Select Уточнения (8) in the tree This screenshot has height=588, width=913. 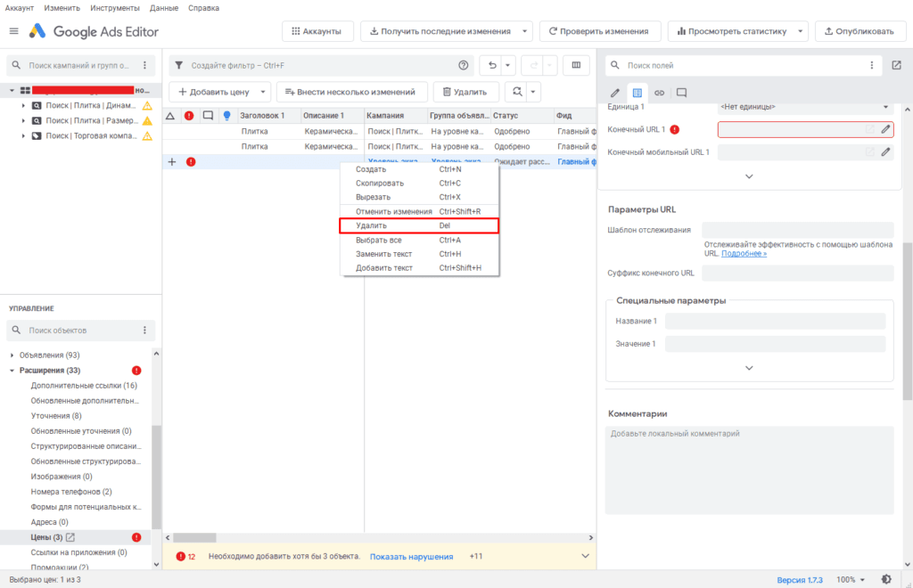click(x=56, y=416)
